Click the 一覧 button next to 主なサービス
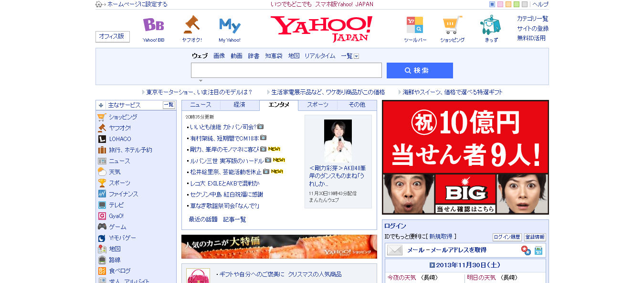The height and width of the screenshot is (283, 644). pyautogui.click(x=169, y=105)
